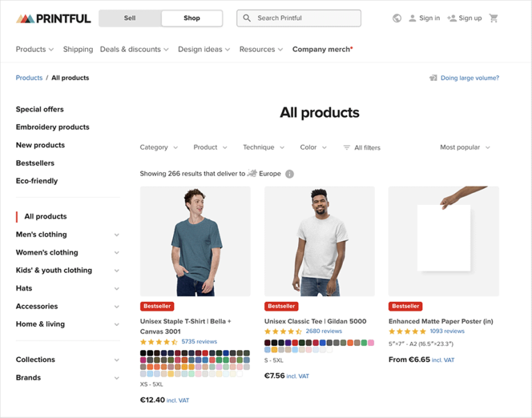Click the Printful logo

click(53, 18)
